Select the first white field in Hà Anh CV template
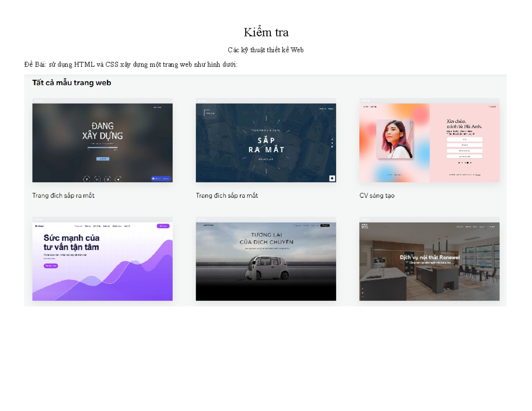Image resolution: width=532 pixels, height=411 pixels. click(465, 139)
